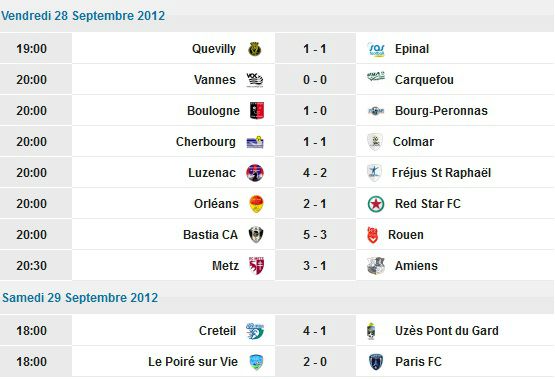
Task: Click the Luzenac round club badge
Action: (x=255, y=173)
